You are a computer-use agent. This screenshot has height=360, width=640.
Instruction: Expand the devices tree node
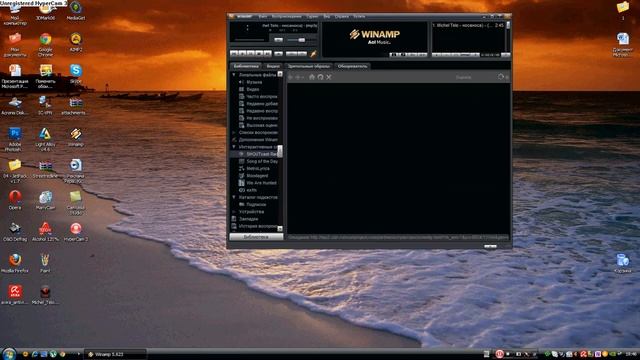click(234, 212)
